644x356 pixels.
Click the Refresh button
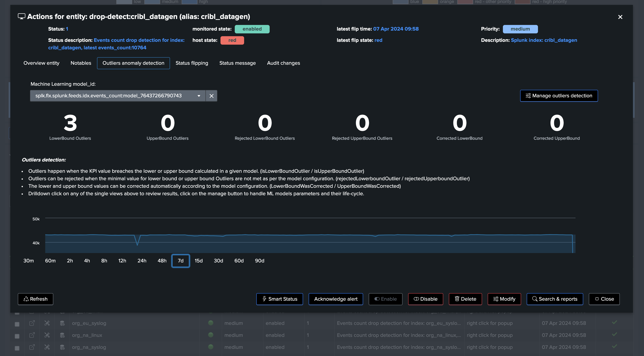[35, 299]
